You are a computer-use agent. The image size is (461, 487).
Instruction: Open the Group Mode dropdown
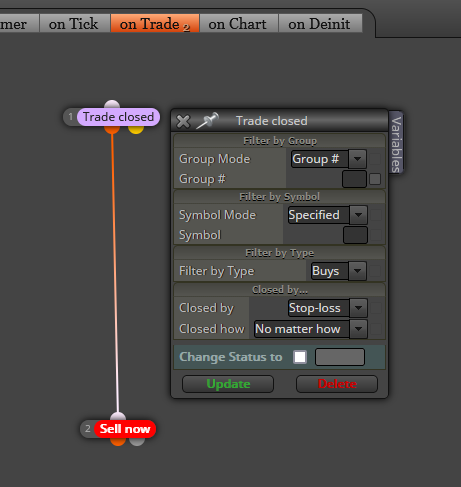coord(329,159)
